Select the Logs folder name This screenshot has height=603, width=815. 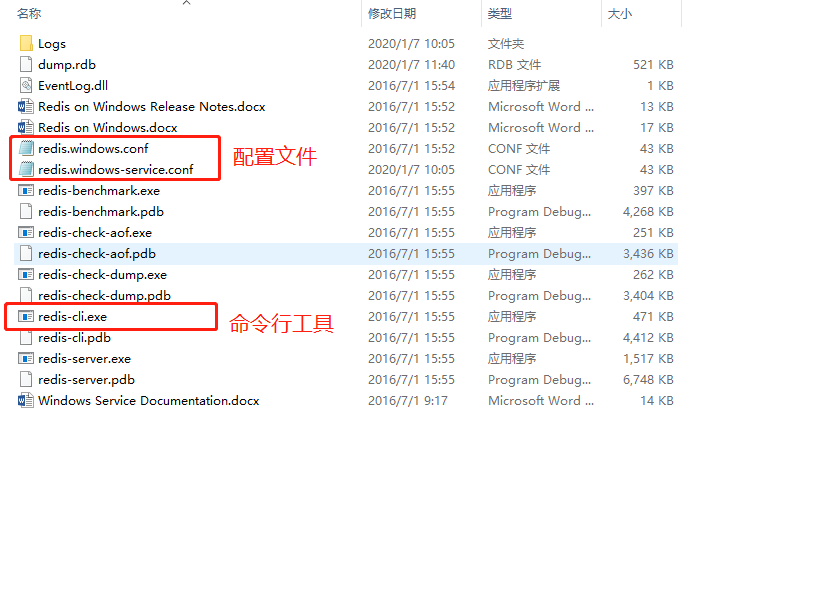click(x=52, y=44)
